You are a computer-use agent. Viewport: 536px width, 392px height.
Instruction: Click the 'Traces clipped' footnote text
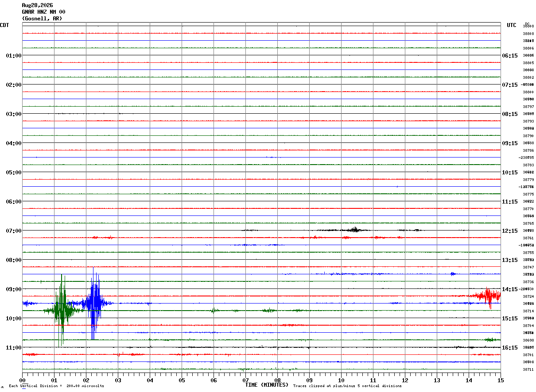[347, 386]
